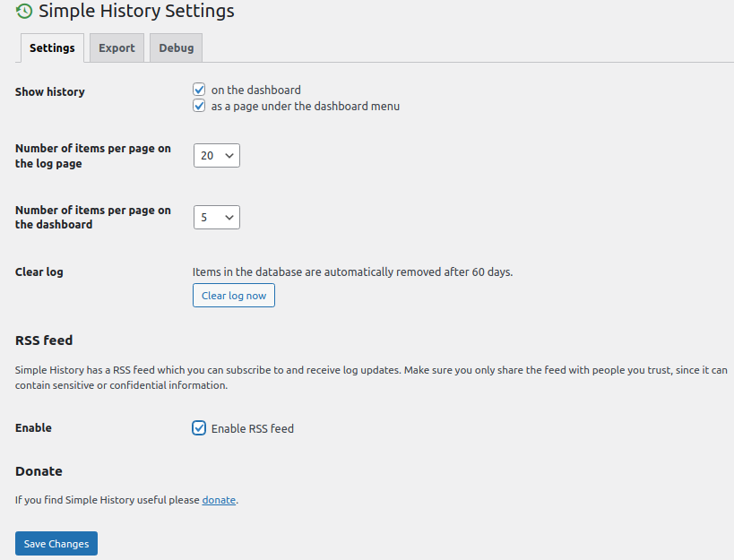The image size is (734, 560).
Task: Open dashboard items-per-page dropdown showing 5
Action: click(217, 217)
